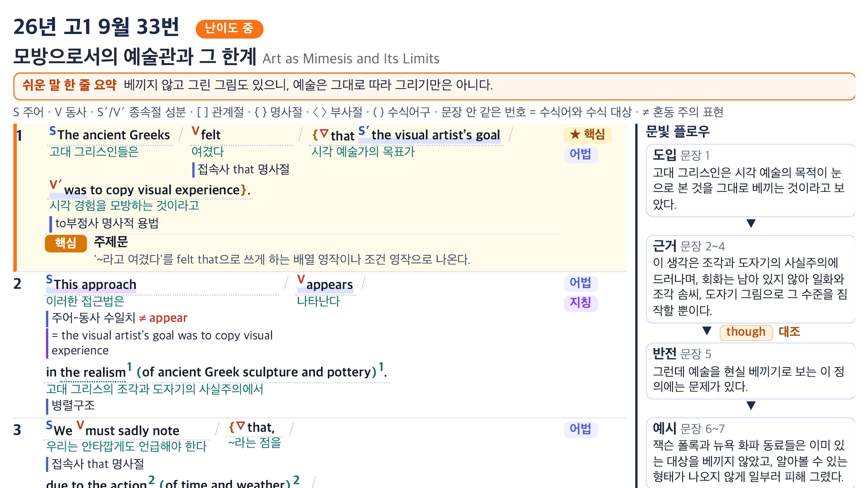868x488 pixels.
Task: Click the phrase 'must sadly note' in sentence 3
Action: pyautogui.click(x=132, y=431)
